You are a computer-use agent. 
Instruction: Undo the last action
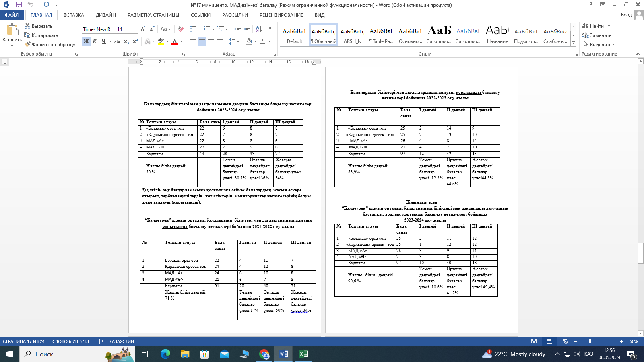point(31,4)
